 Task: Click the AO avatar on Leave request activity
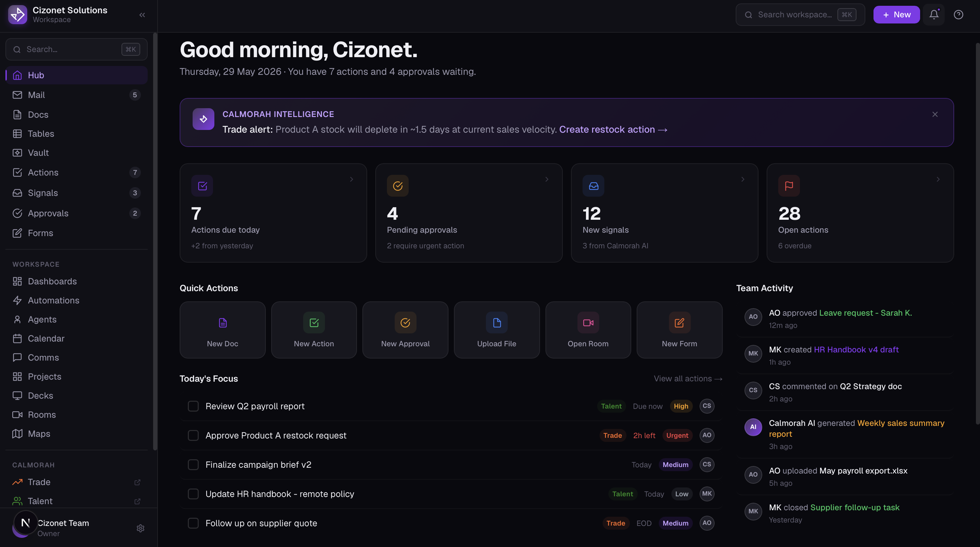[753, 316]
